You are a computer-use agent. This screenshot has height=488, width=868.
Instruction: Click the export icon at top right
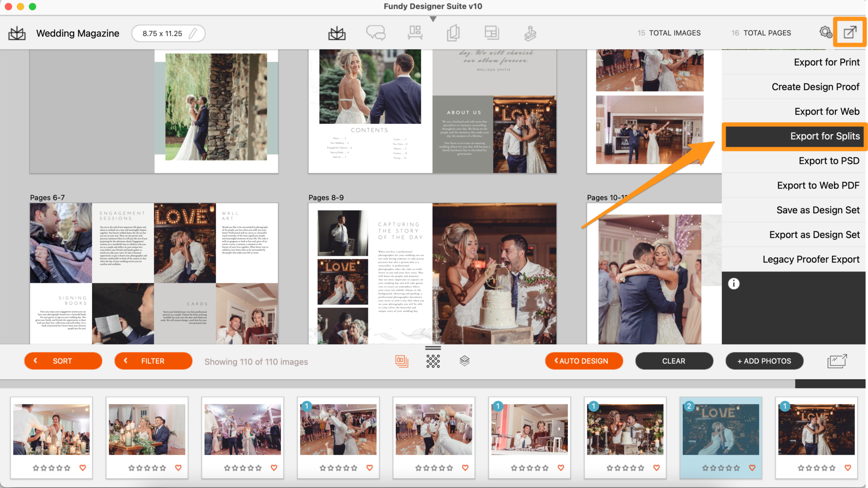click(x=850, y=32)
